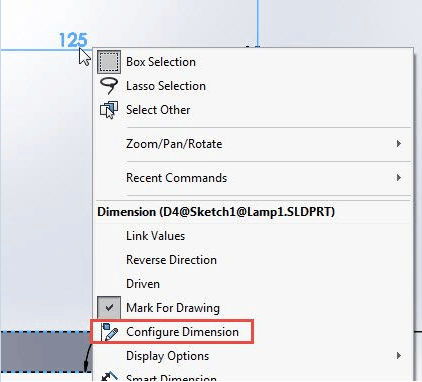422x382 pixels.
Task: Open the Select Other command
Action: [x=158, y=110]
